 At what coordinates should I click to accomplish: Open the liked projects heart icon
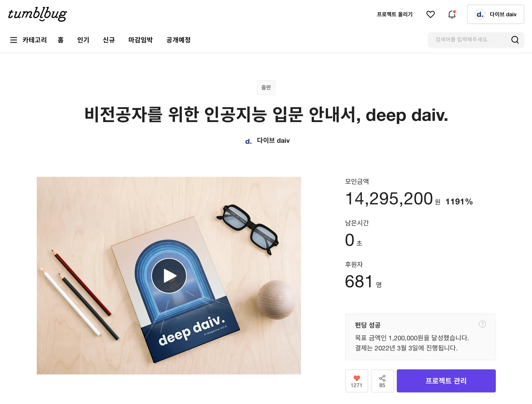pos(430,14)
